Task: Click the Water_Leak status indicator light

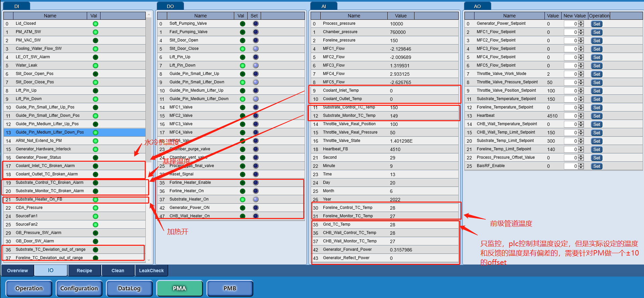Action: (95, 66)
